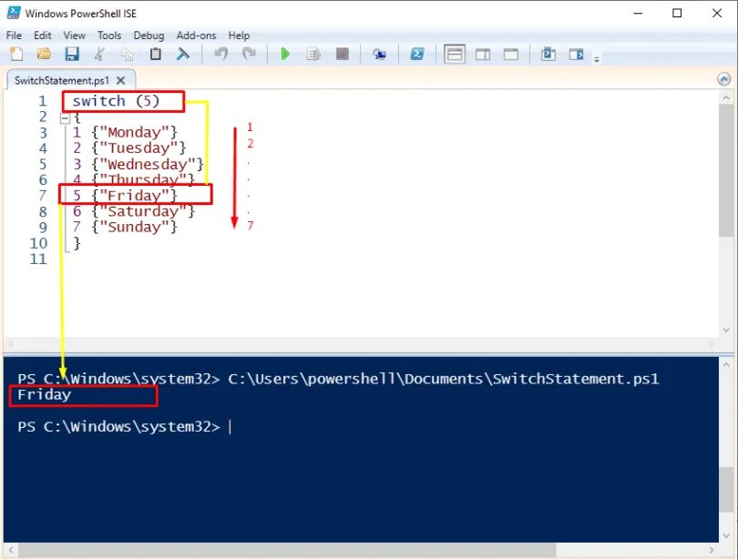Launch PowerShell.exe using the blue console icon
738x560 pixels.
click(x=416, y=54)
